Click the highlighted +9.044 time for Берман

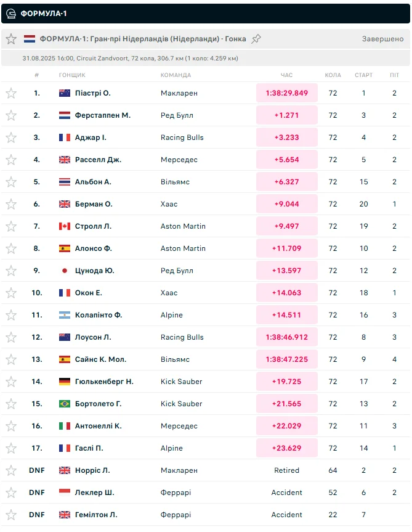287,204
